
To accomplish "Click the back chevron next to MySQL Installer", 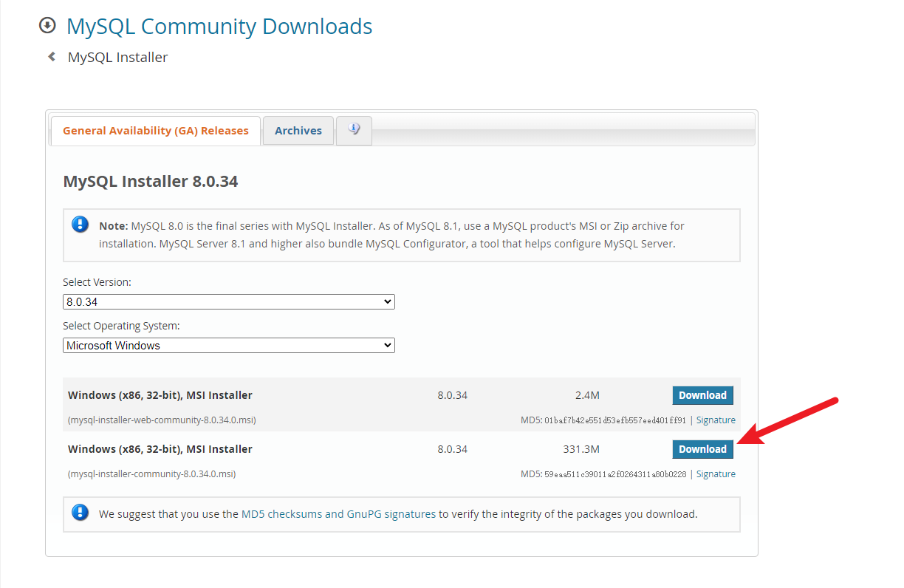I will click(52, 56).
